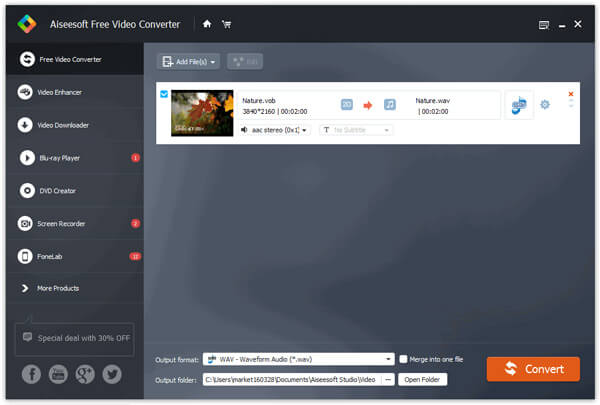Open Blu-ray Player from sidebar

tap(75, 158)
